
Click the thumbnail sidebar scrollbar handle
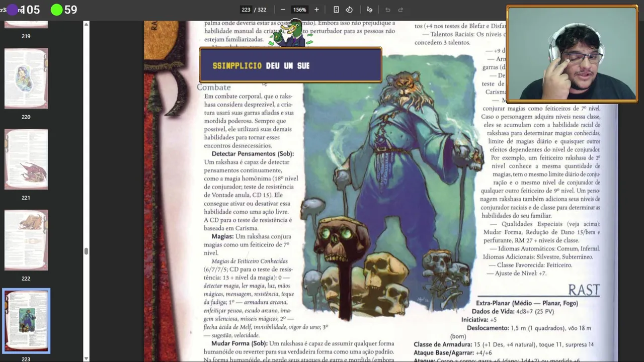(x=86, y=251)
